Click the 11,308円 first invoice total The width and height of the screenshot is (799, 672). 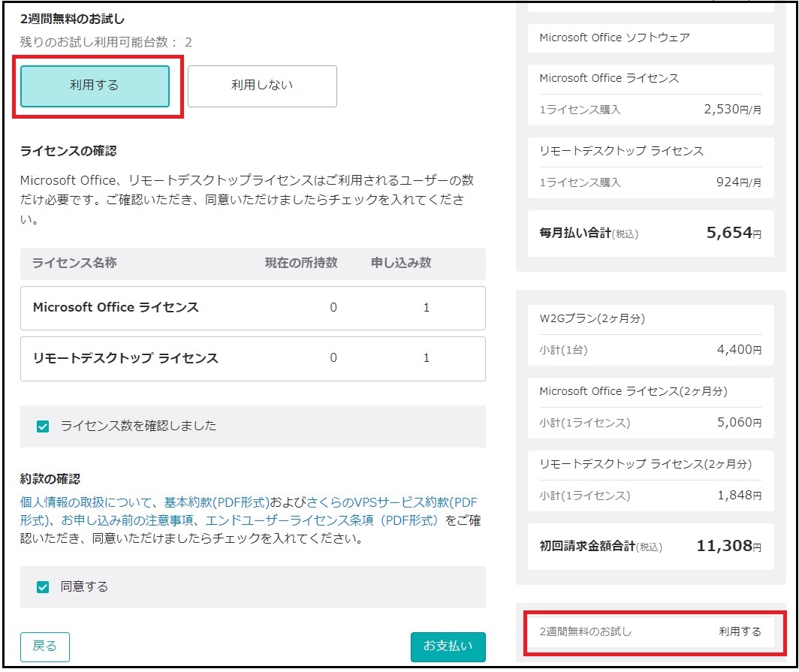pos(728,546)
